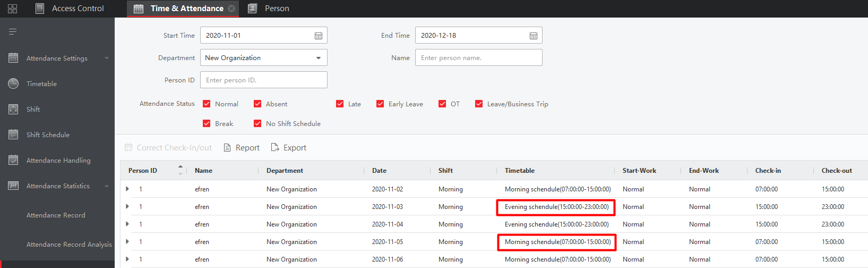Select Evening schendule cell for 2020-11-03
The width and height of the screenshot is (868, 268).
click(x=556, y=207)
